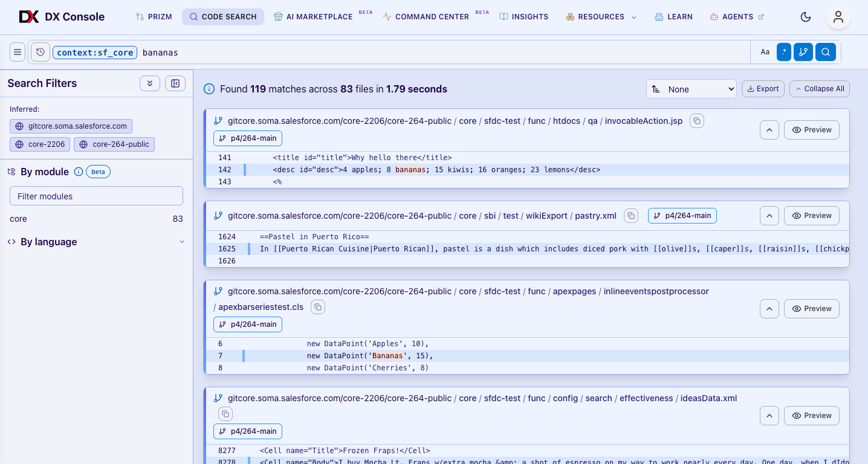The height and width of the screenshot is (464, 868).
Task: Open ideasData.xml file link
Action: pyautogui.click(x=709, y=398)
